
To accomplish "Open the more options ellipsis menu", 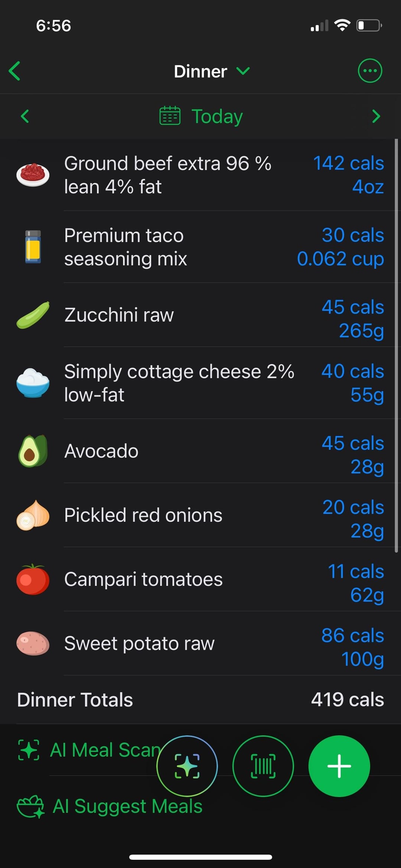I will pyautogui.click(x=369, y=71).
